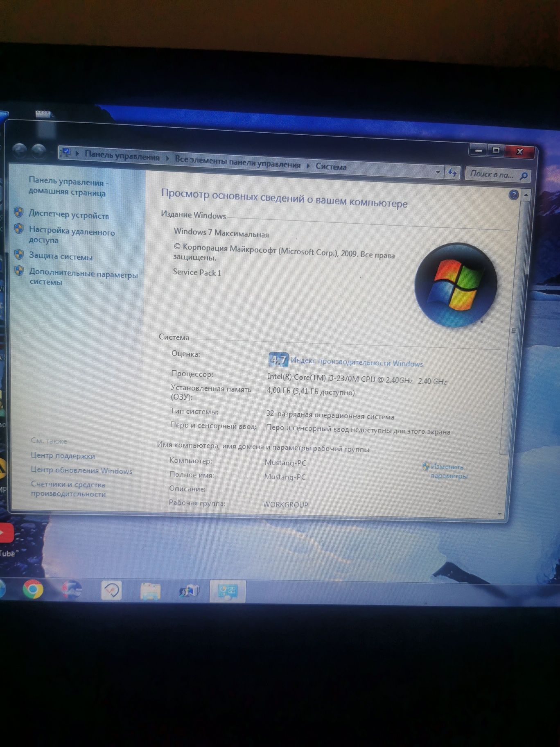560x747 pixels.
Task: Select the Панель управления breadcrumb
Action: click(122, 155)
